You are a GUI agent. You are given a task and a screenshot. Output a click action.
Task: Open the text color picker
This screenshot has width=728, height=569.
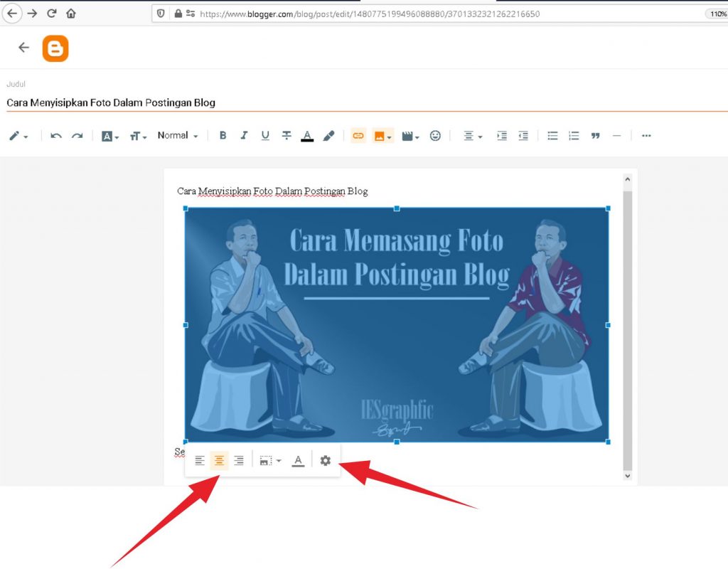[x=307, y=136]
